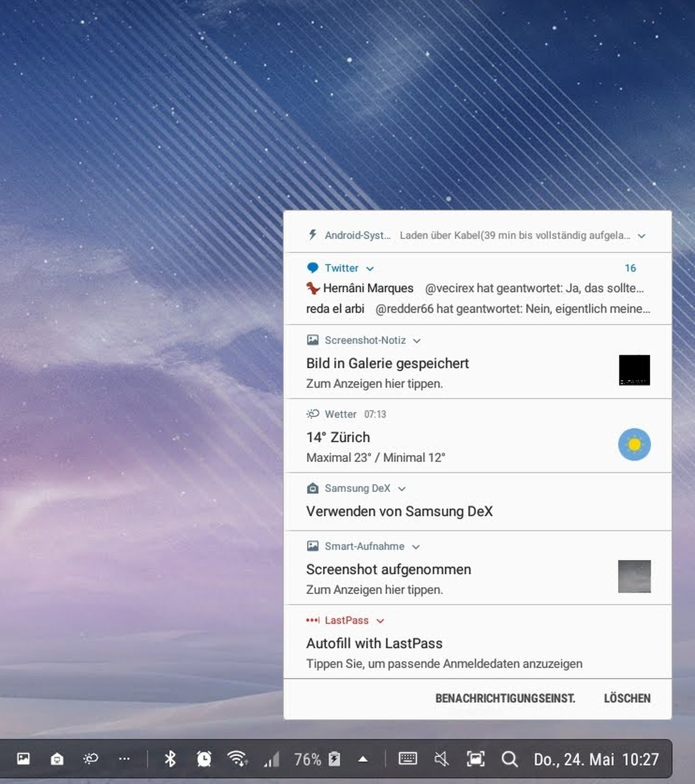Open the search magnifier in taskbar
Image resolution: width=695 pixels, height=784 pixels.
510,759
